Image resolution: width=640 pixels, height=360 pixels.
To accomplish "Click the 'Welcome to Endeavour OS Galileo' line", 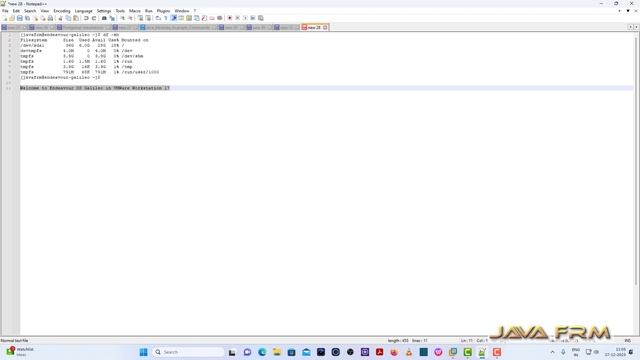I will (95, 88).
